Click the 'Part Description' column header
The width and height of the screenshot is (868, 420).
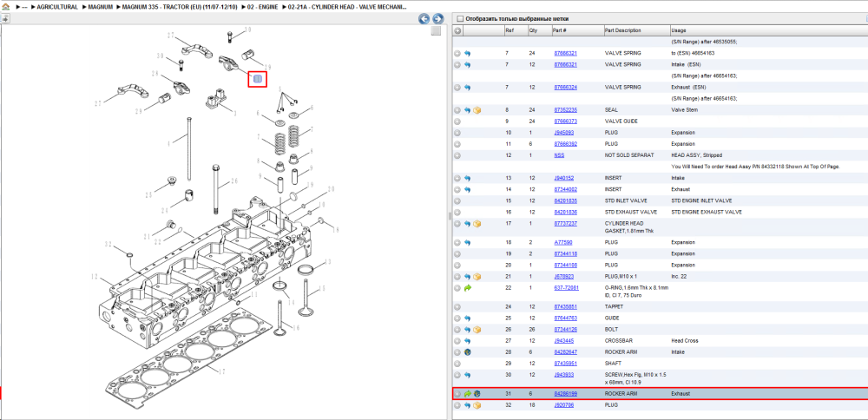point(636,31)
